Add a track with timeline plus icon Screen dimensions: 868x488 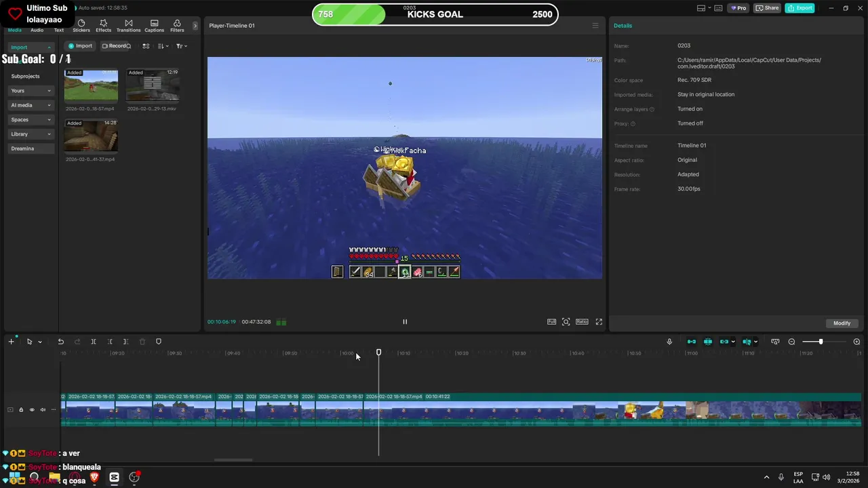11,342
